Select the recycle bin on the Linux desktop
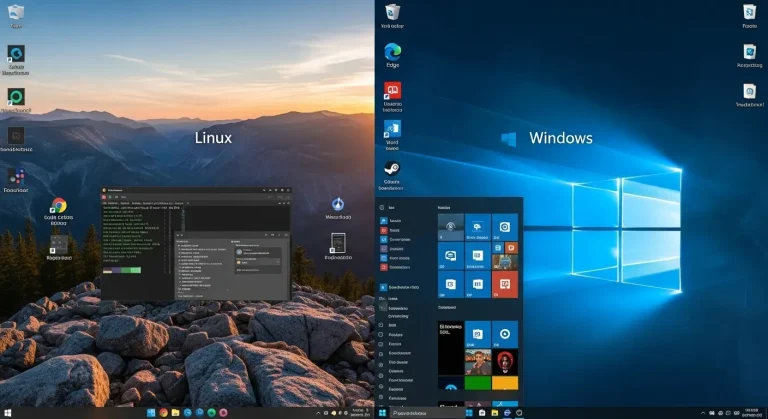Screen dimensions: 768x419 pyautogui.click(x=16, y=12)
